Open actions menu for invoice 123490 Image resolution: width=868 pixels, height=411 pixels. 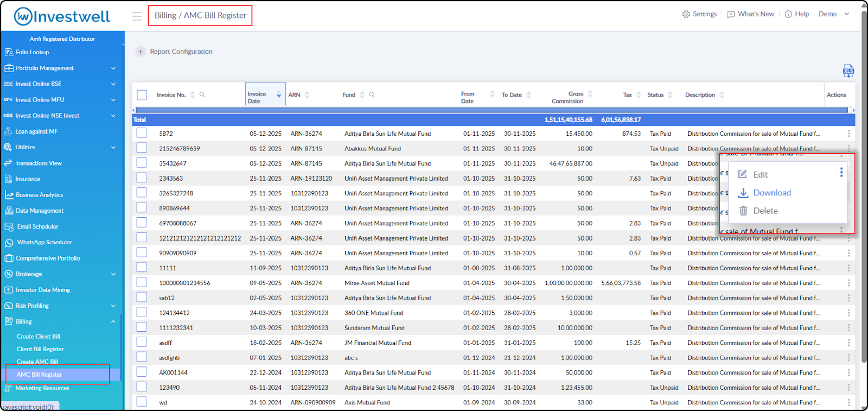(848, 388)
